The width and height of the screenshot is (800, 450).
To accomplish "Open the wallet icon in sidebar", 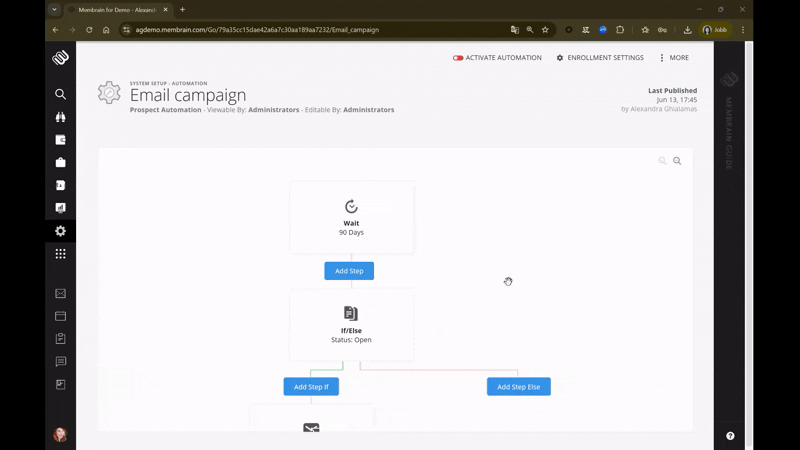I will (x=60, y=140).
